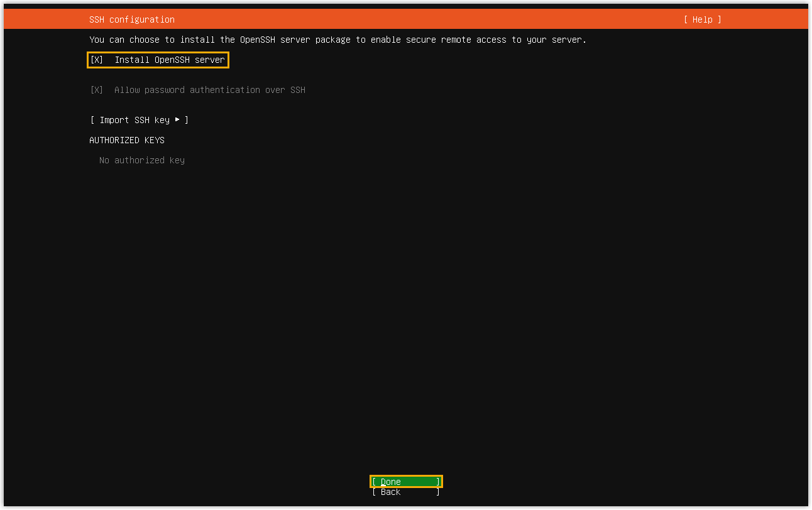
Task: Open the Help menu in header
Action: click(702, 19)
